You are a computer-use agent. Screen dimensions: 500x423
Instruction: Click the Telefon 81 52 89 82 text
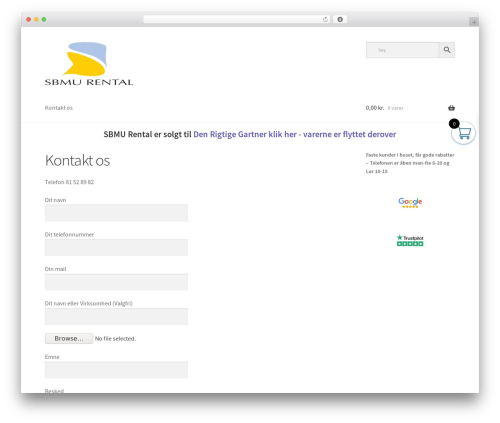click(x=69, y=182)
